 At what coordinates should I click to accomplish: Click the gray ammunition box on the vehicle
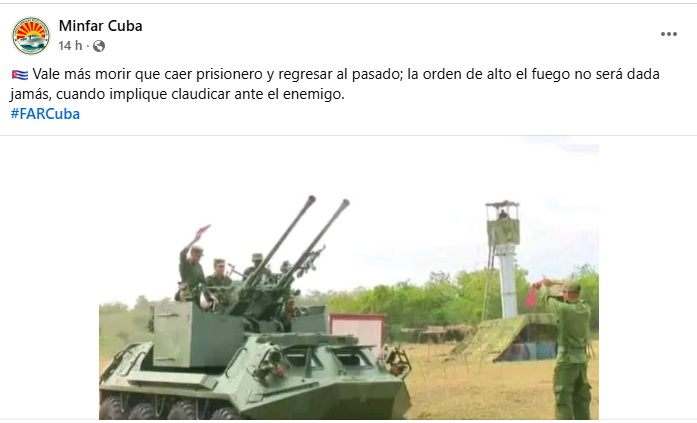(x=197, y=334)
